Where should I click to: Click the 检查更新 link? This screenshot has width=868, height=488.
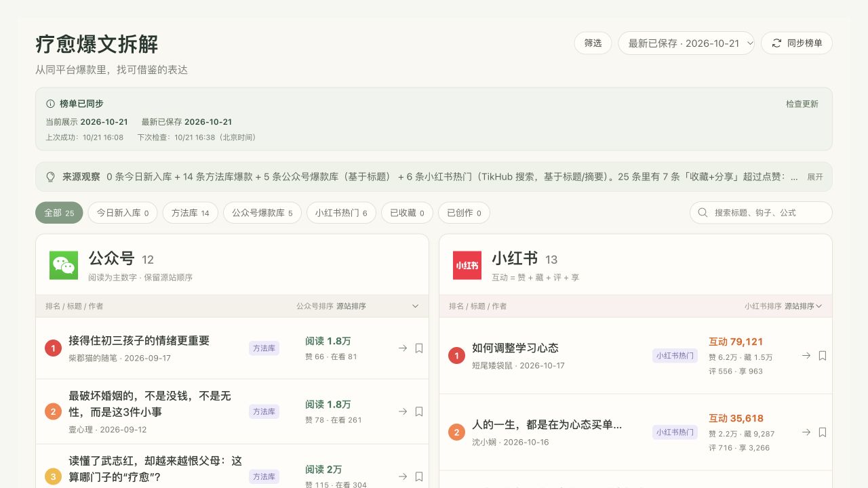(x=802, y=104)
